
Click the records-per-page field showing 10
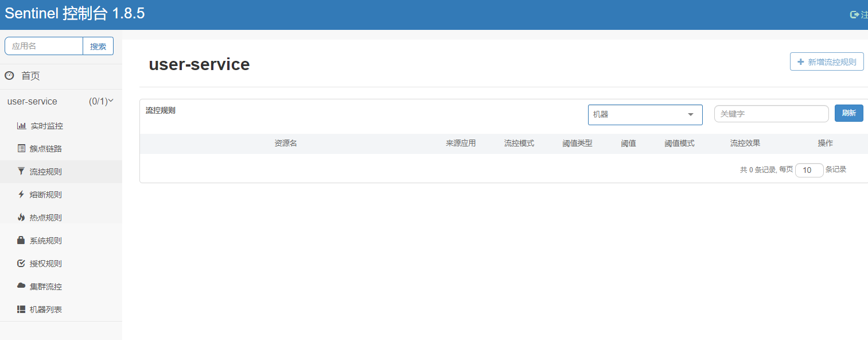(x=809, y=170)
